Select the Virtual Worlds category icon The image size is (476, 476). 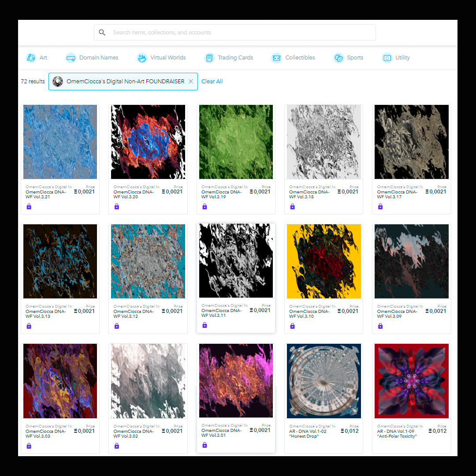[142, 58]
